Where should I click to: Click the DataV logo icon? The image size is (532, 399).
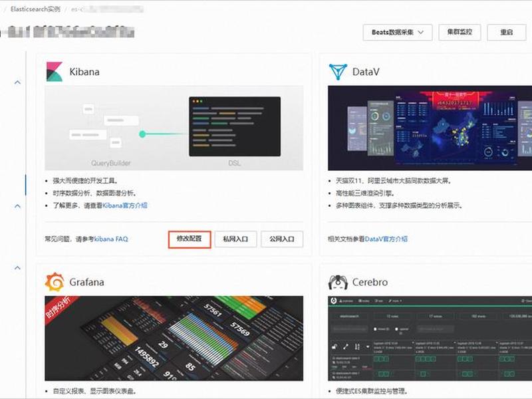coord(338,72)
